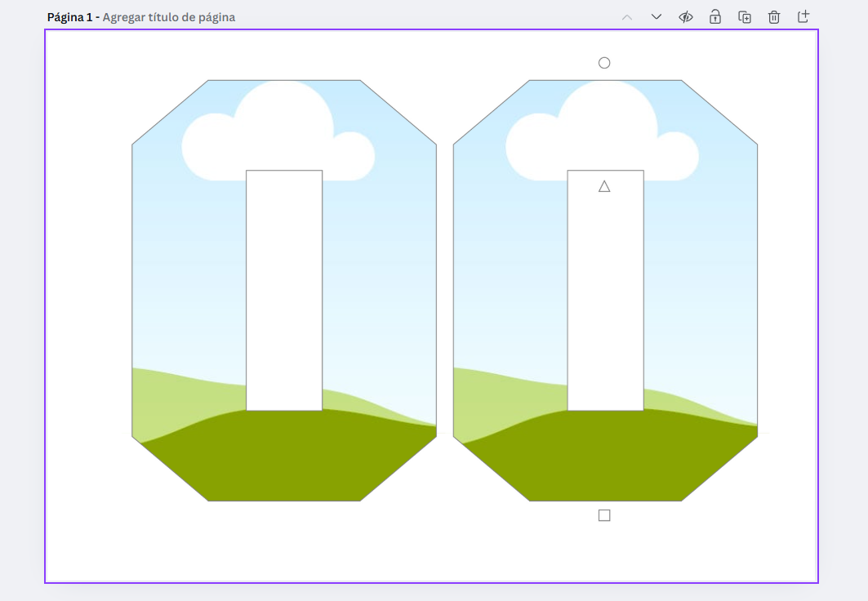Click the small square marker below right frame
Viewport: 868px width, 601px height.
[x=604, y=515]
